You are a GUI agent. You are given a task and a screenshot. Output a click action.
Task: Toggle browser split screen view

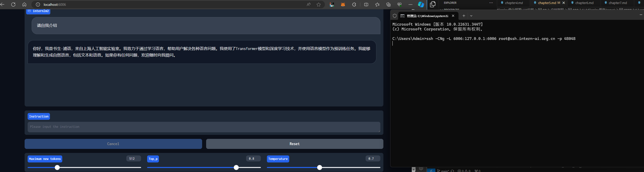click(366, 5)
